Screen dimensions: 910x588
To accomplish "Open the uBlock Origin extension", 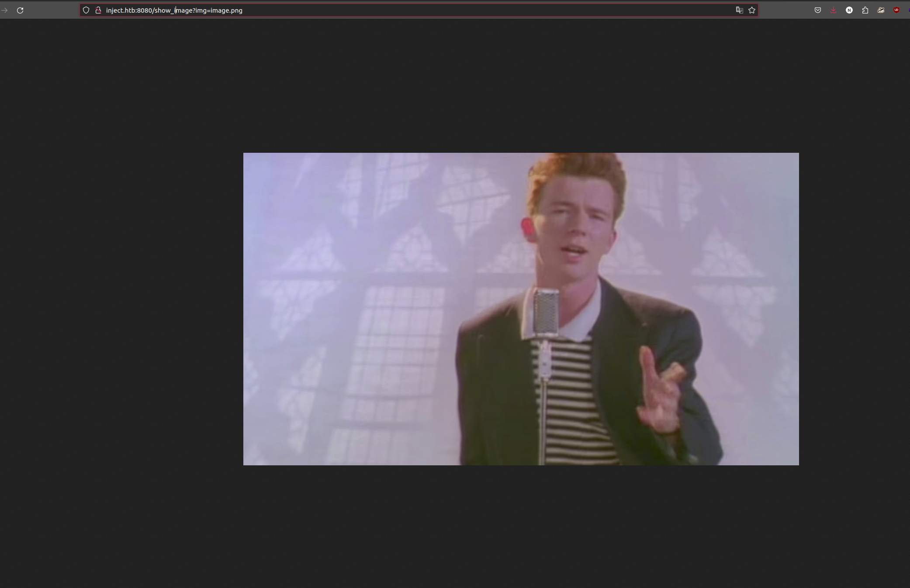I will pyautogui.click(x=896, y=10).
